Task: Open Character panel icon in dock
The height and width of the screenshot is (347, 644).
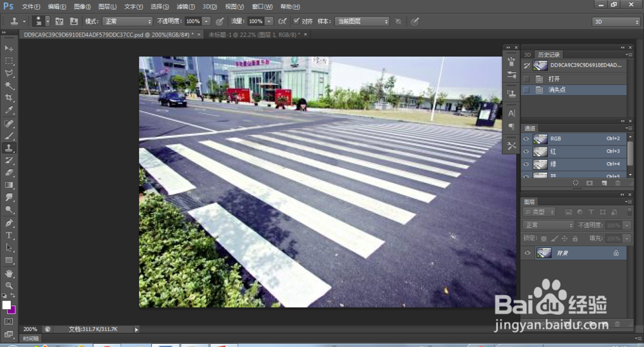Action: [511, 113]
